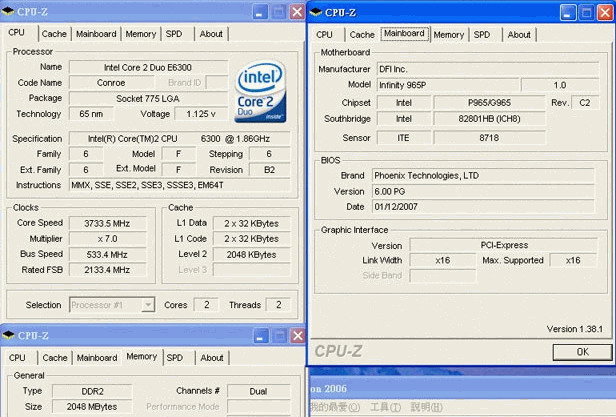Close the top-left CPU-Z window
Viewport: 616px width, 417px height.
[297, 12]
